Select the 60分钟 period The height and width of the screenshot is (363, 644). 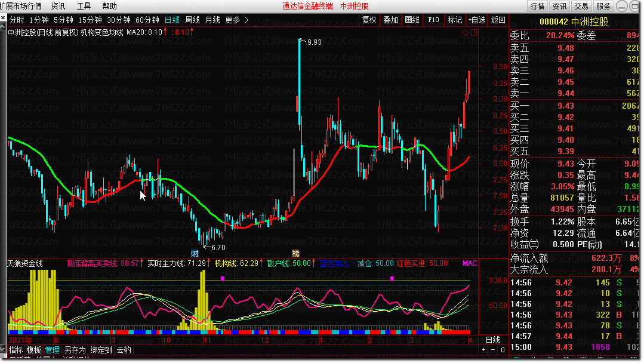(x=147, y=20)
